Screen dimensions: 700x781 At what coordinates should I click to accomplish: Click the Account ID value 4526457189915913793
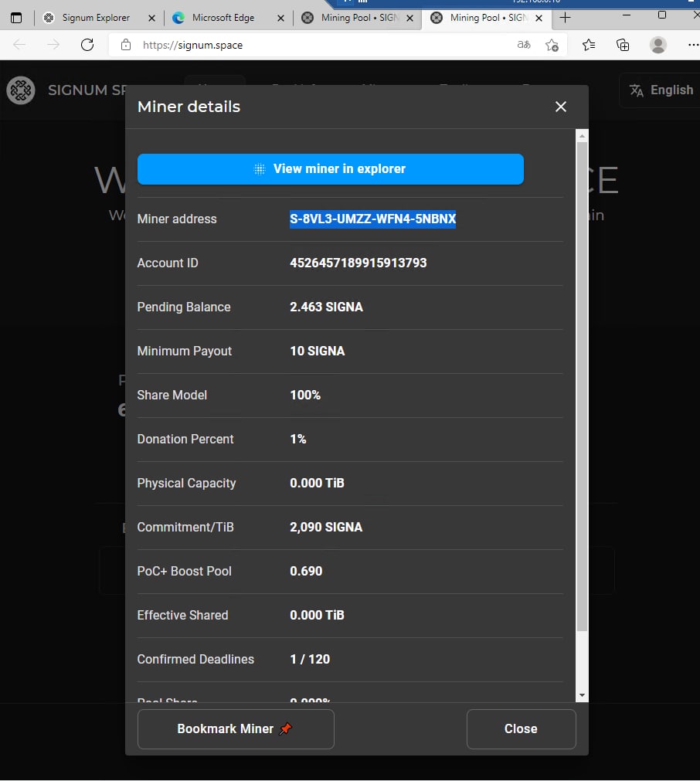(358, 263)
